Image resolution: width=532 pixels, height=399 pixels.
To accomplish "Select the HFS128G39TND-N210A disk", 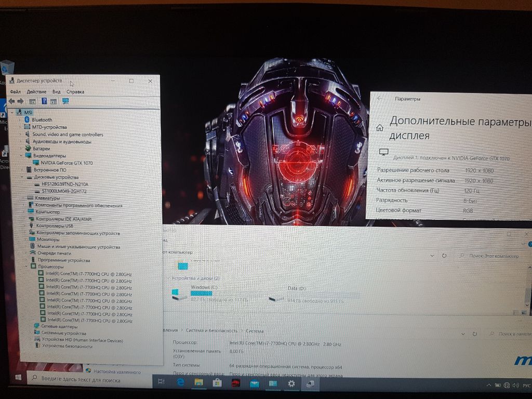I will [x=65, y=184].
